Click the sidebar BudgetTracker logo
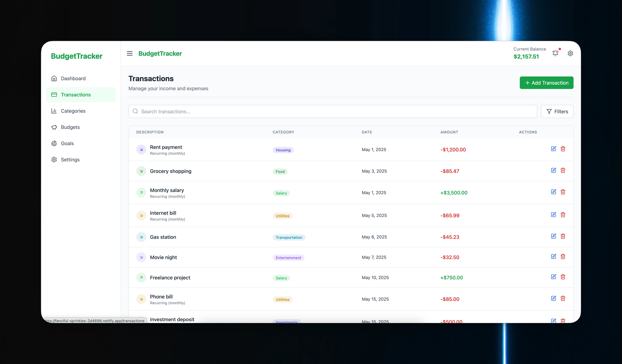This screenshot has width=622, height=364. click(77, 56)
